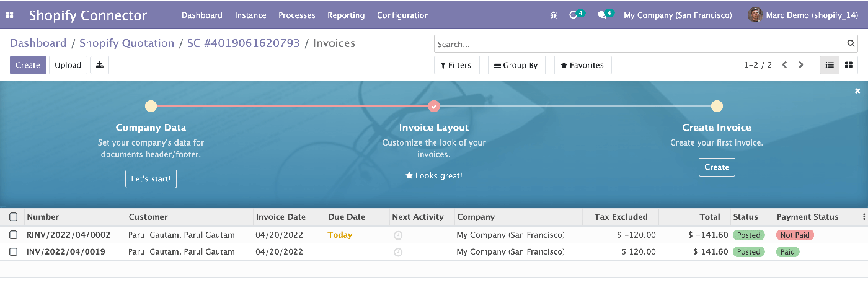Open the Group By dropdown

tap(516, 65)
